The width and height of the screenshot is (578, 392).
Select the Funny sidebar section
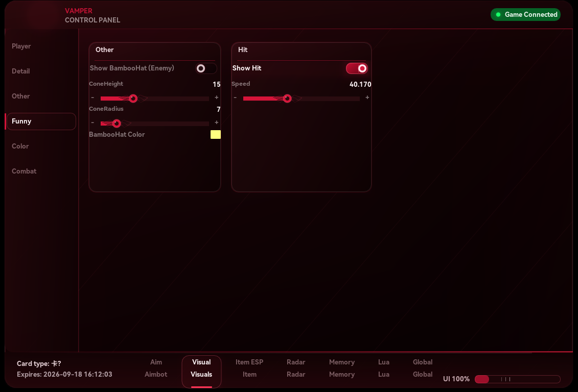point(41,121)
